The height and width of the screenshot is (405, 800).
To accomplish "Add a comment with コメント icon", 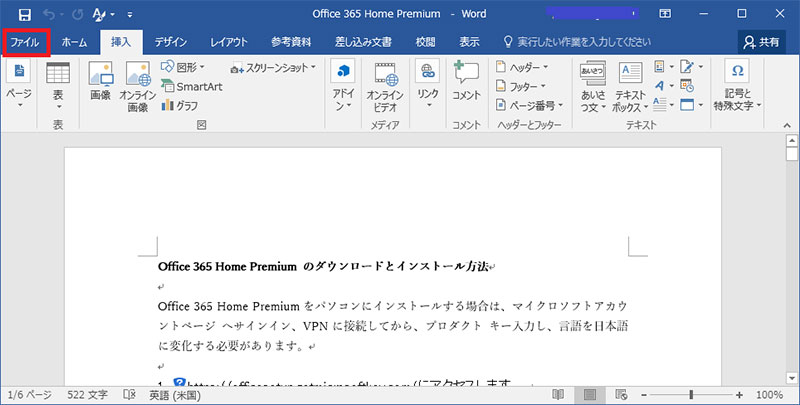I will [x=466, y=82].
